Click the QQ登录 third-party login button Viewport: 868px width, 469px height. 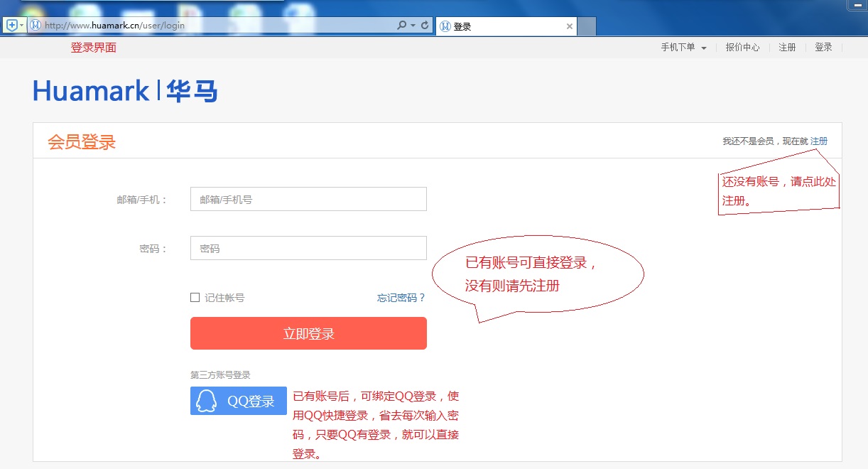(x=239, y=401)
